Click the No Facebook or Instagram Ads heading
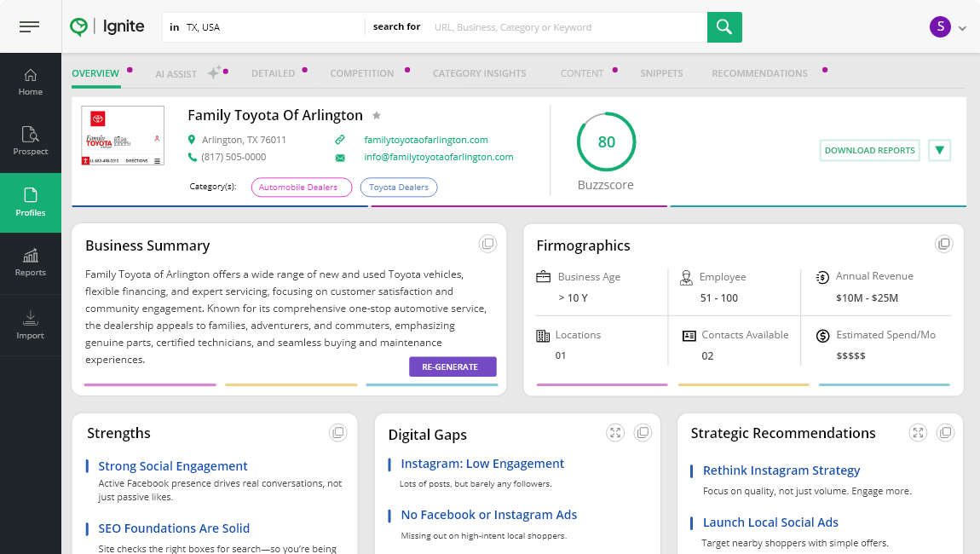 (489, 515)
